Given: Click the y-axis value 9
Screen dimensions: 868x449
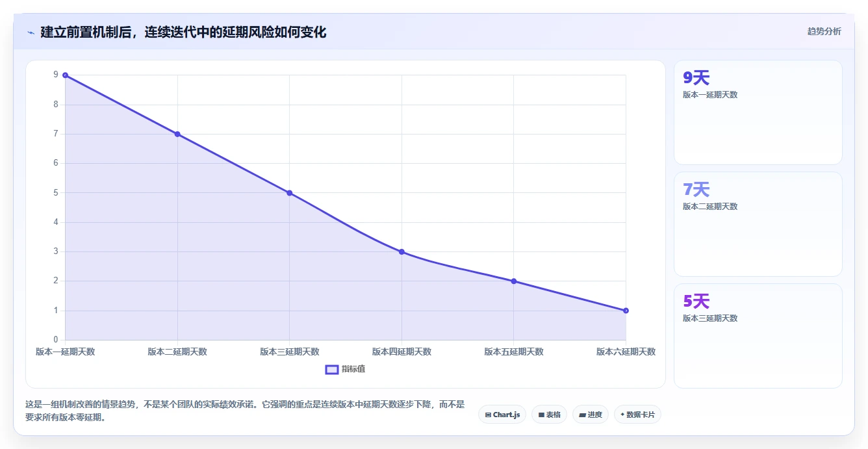Looking at the screenshot, I should tap(56, 75).
